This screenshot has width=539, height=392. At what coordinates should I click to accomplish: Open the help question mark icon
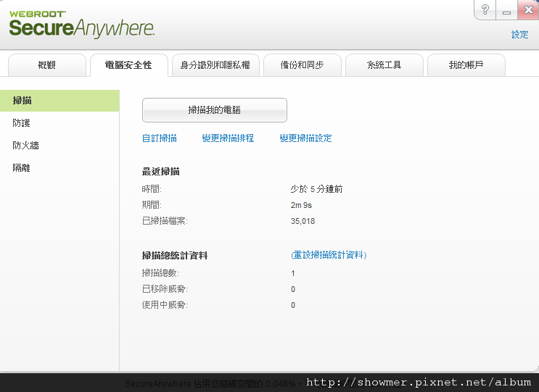tap(485, 9)
